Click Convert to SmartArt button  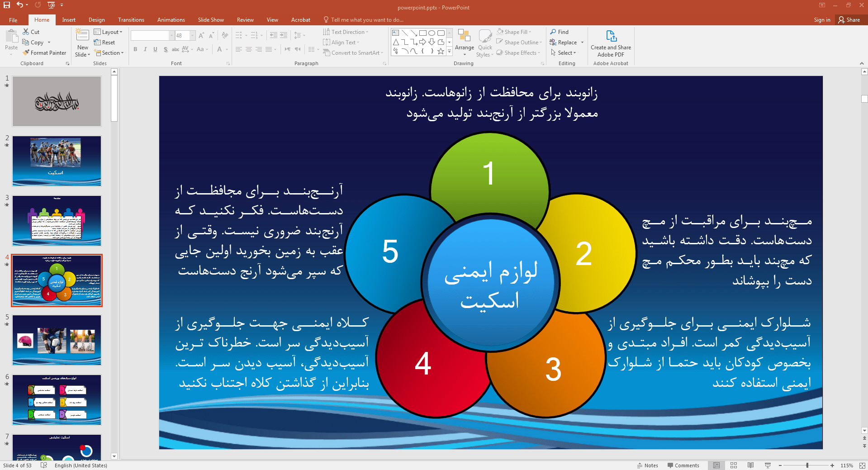[353, 53]
